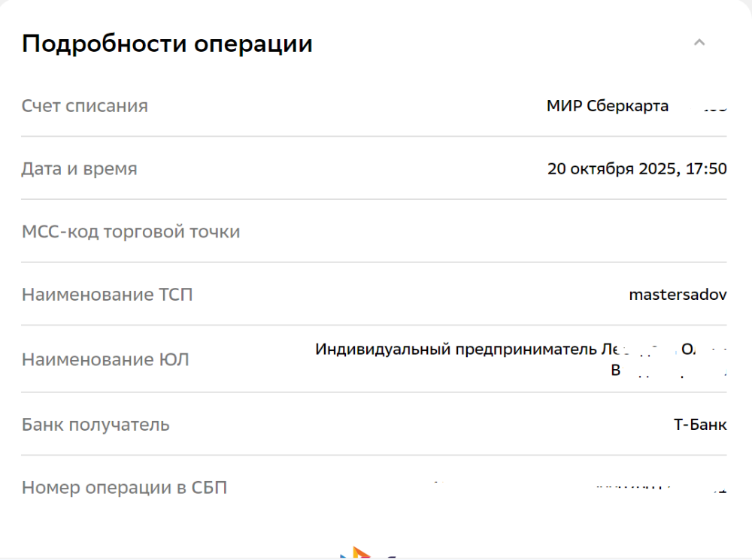Click the Дата и время label

coord(80,169)
